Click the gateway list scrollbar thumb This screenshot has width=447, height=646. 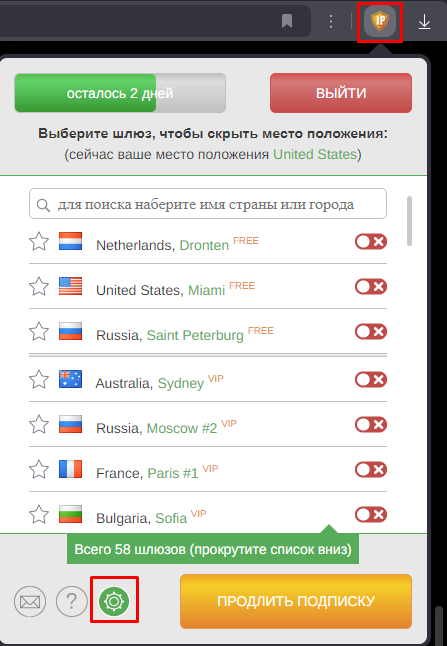(409, 221)
